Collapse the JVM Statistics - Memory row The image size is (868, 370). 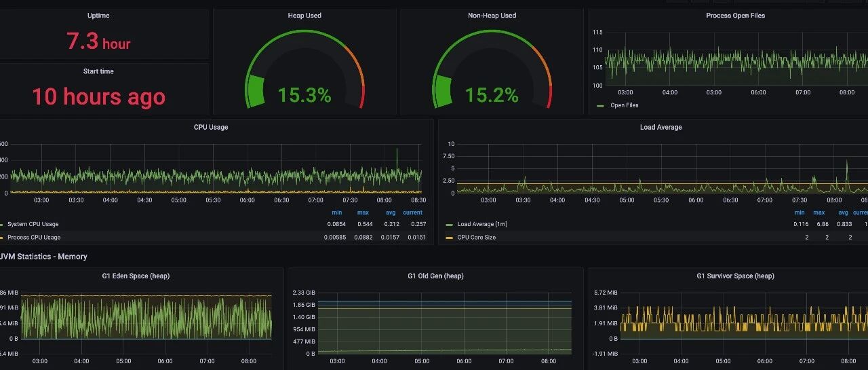pyautogui.click(x=43, y=257)
